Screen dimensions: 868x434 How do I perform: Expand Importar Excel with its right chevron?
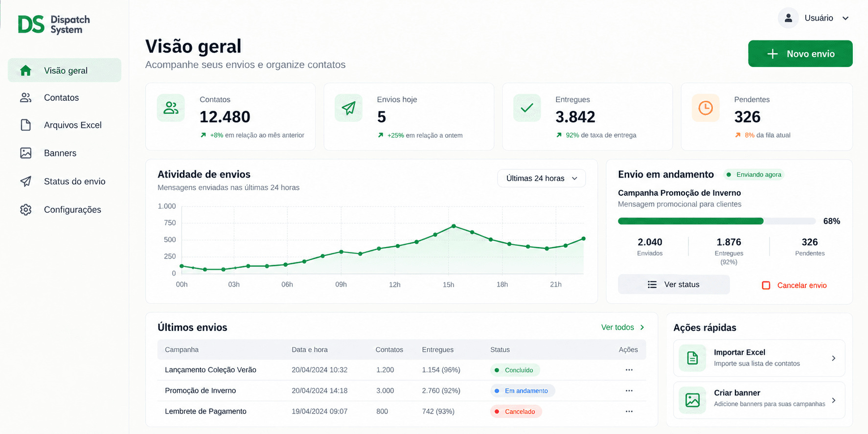pyautogui.click(x=834, y=358)
